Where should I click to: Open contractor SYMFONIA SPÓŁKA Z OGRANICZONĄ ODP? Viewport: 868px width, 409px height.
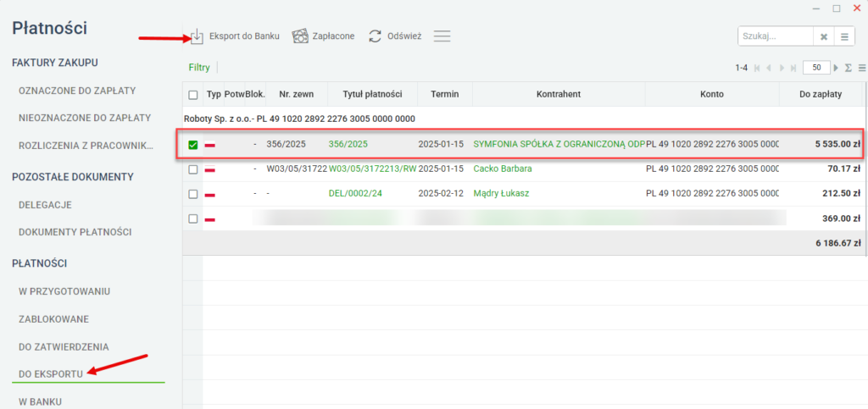(559, 145)
